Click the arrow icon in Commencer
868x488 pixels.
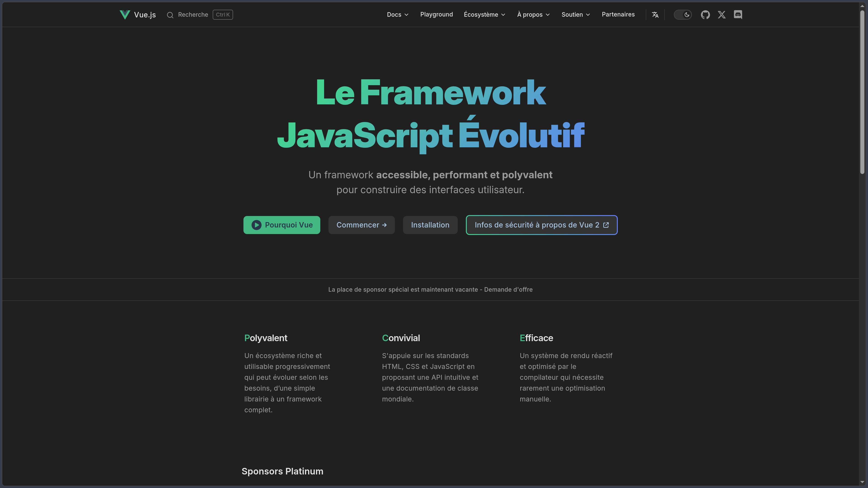tap(384, 225)
